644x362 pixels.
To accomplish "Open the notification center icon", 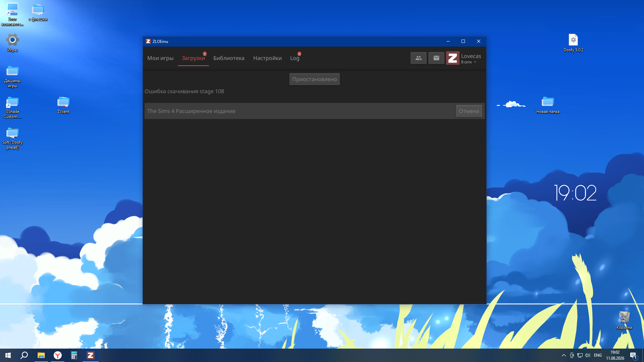I will click(x=633, y=356).
